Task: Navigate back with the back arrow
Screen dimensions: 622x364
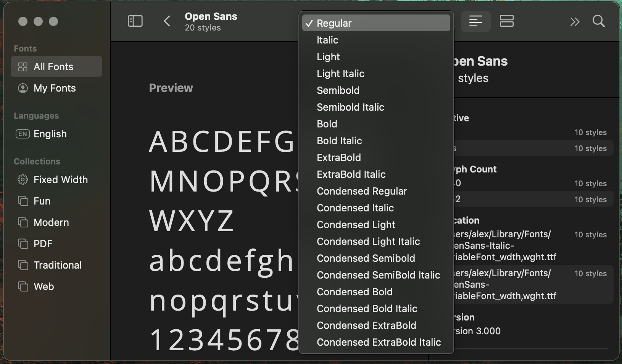Action: (x=167, y=21)
